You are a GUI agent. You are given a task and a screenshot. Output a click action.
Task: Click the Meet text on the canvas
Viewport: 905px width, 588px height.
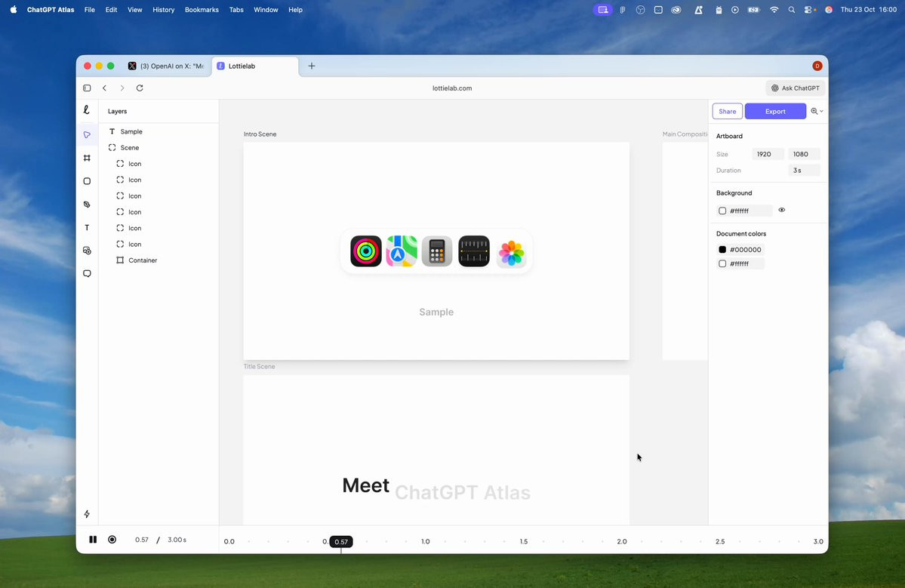(x=365, y=485)
